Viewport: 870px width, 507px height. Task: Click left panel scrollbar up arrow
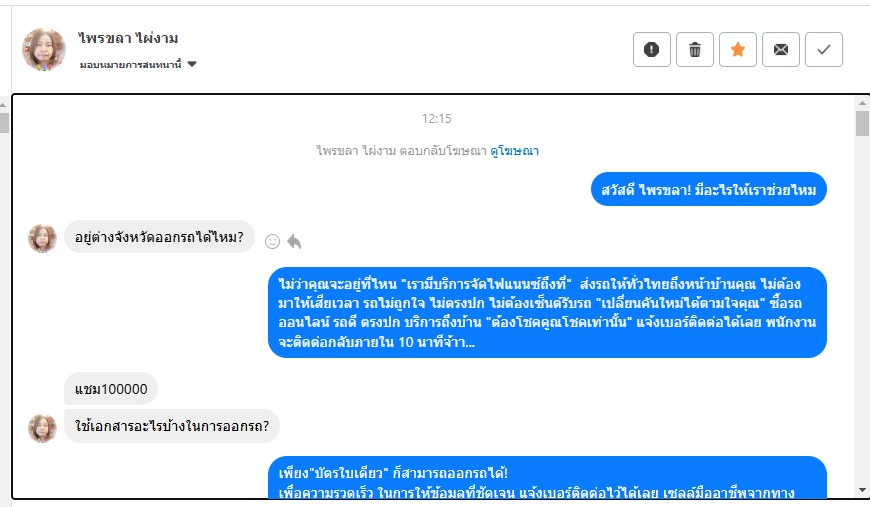coord(3,104)
